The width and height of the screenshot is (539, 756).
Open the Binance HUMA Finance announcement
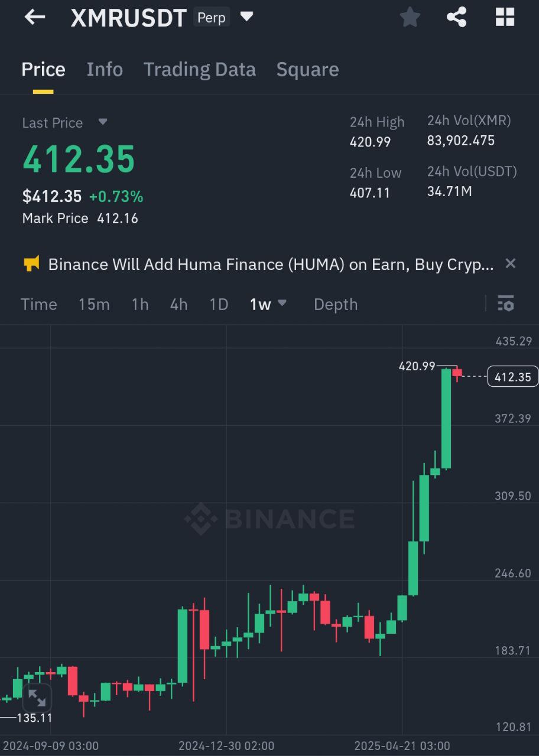pyautogui.click(x=271, y=264)
